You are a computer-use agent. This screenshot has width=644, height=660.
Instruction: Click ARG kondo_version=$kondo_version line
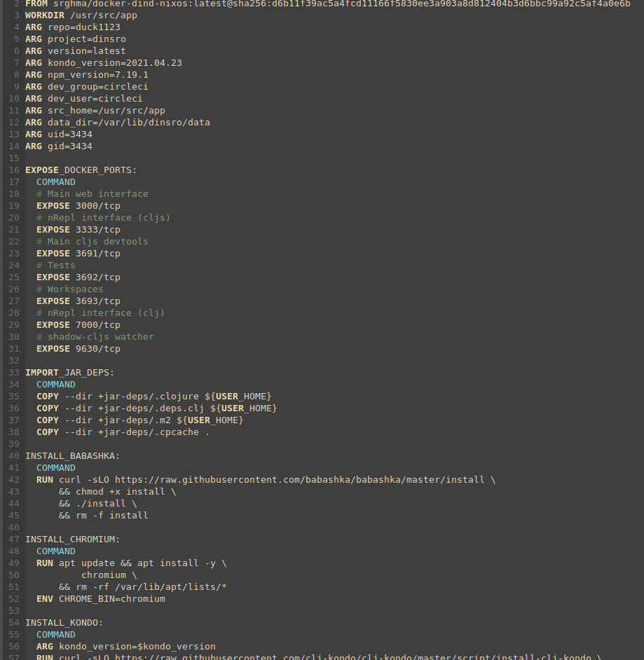tap(126, 647)
